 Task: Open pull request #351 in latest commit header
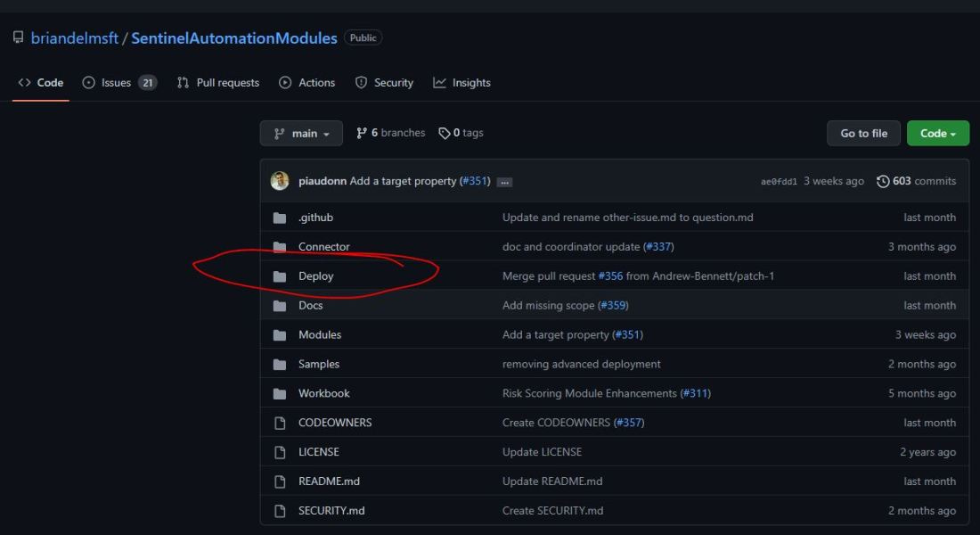tap(474, 181)
